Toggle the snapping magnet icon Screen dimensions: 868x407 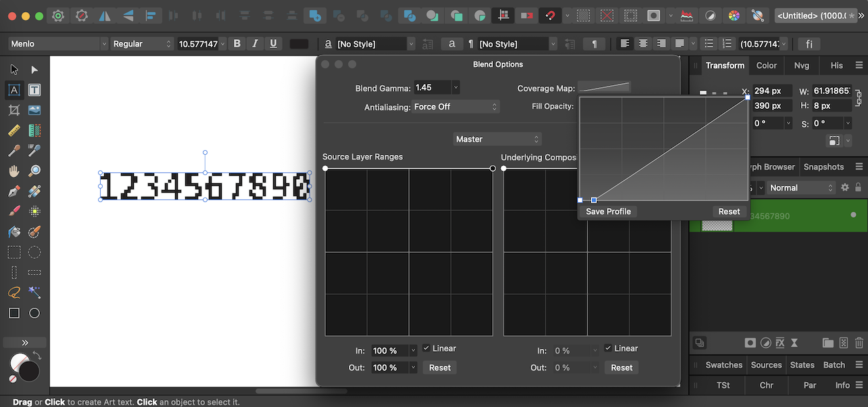click(550, 15)
